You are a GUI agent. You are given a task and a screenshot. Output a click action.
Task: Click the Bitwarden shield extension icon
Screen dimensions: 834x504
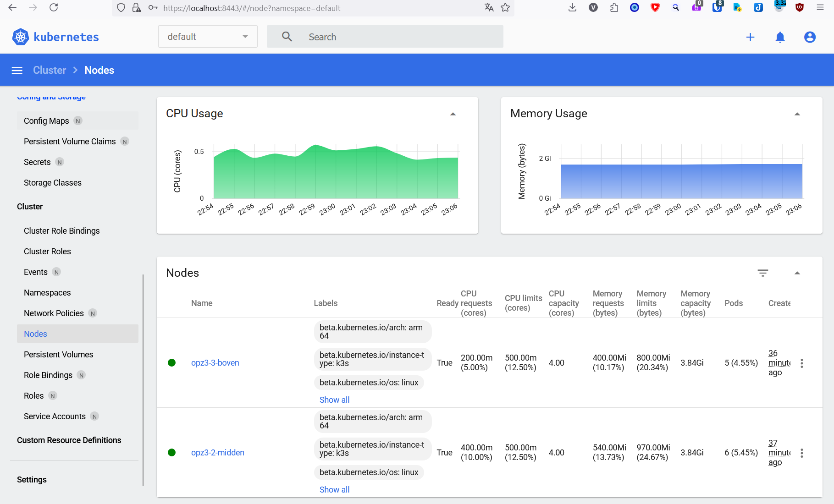coord(717,6)
